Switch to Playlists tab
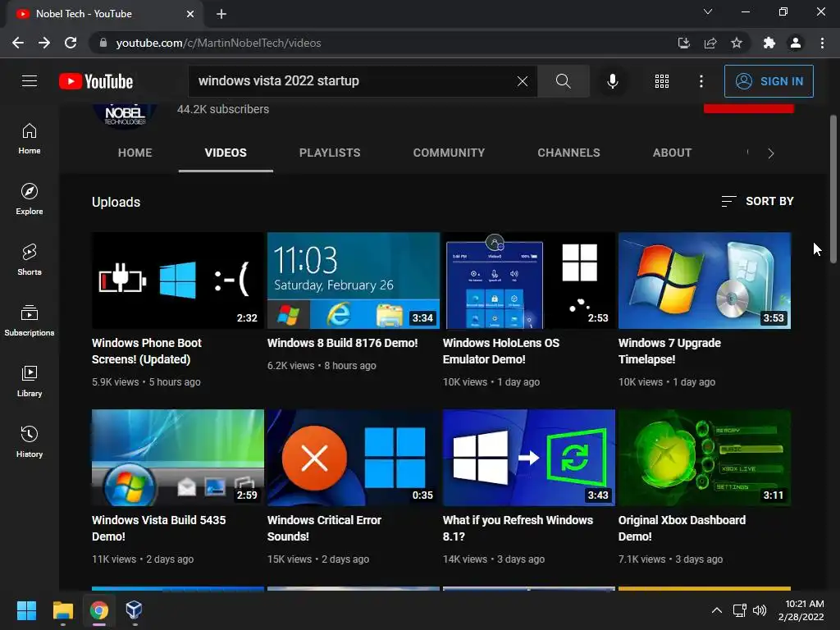Image resolution: width=840 pixels, height=630 pixels. 330,153
